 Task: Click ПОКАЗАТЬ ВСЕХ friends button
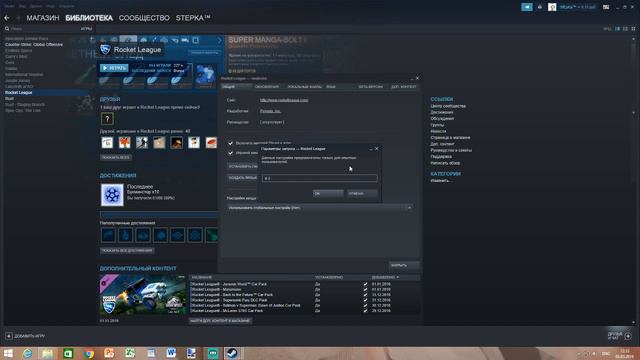click(116, 157)
